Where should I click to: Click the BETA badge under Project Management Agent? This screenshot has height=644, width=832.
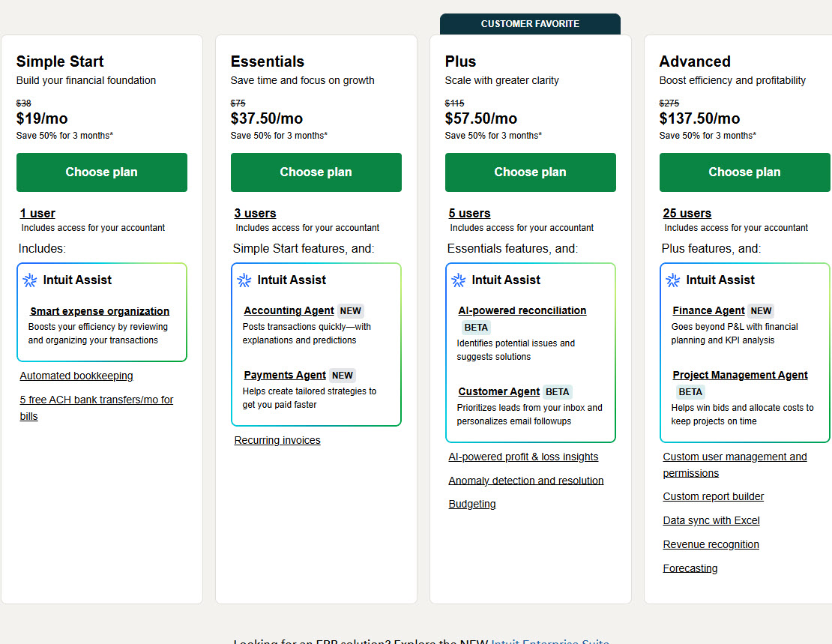690,392
